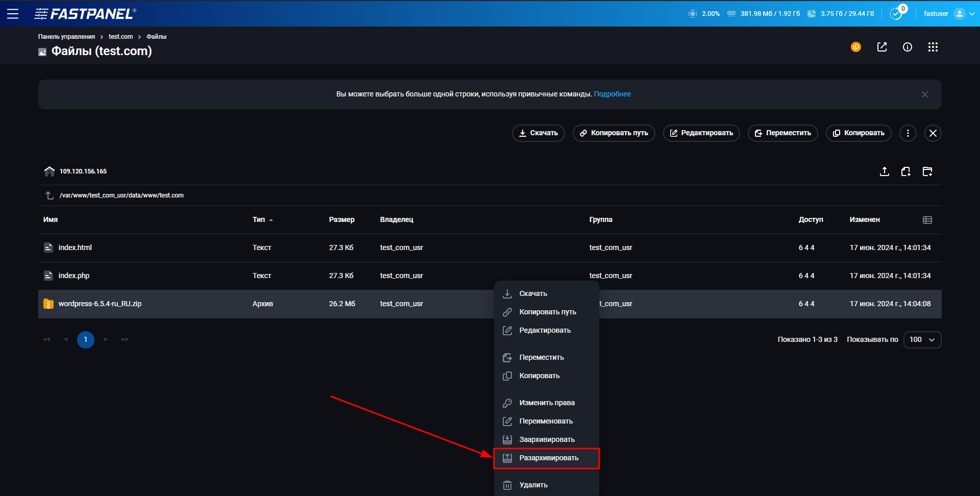
Task: Open site in new window via external-link icon
Action: tap(882, 47)
